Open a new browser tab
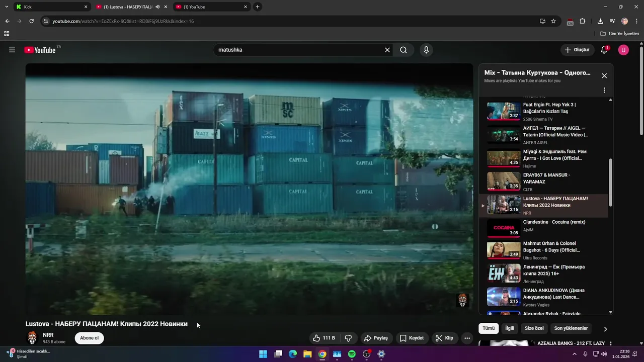 coord(258,7)
